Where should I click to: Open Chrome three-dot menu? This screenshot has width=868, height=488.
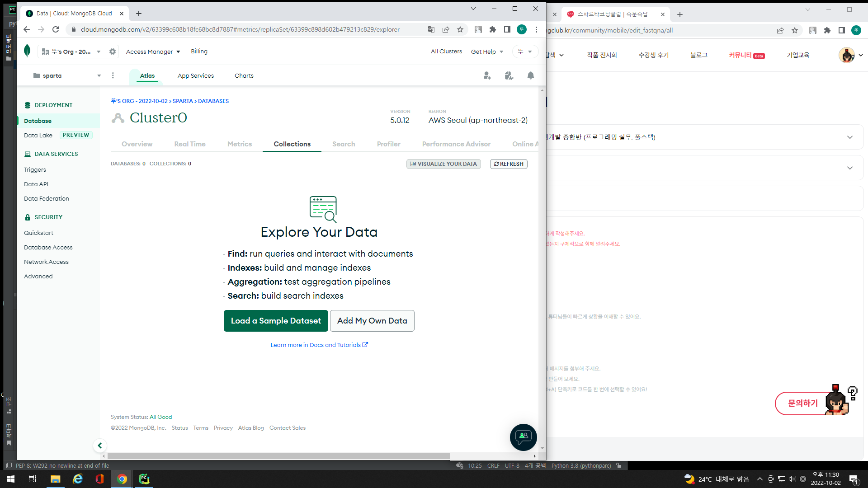(537, 29)
